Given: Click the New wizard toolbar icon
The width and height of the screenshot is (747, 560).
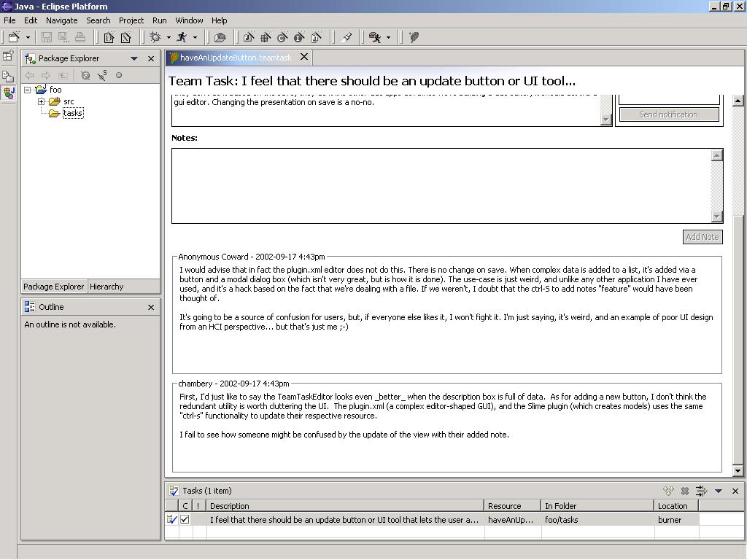Looking at the screenshot, I should click(14, 37).
